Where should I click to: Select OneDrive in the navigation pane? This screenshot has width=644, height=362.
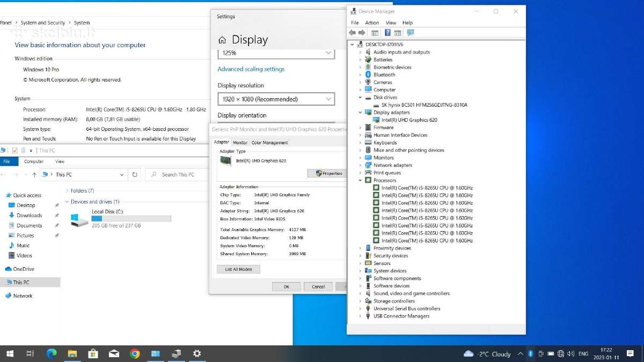(24, 269)
